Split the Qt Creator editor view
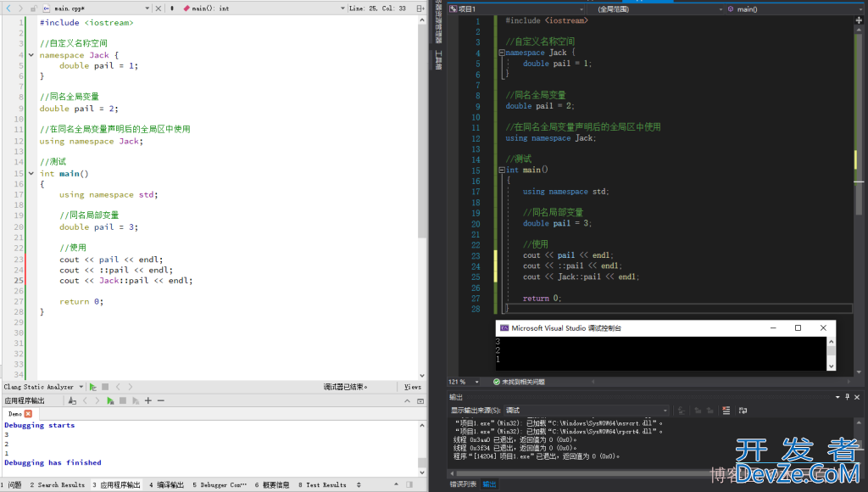This screenshot has width=868, height=492. pyautogui.click(x=420, y=8)
